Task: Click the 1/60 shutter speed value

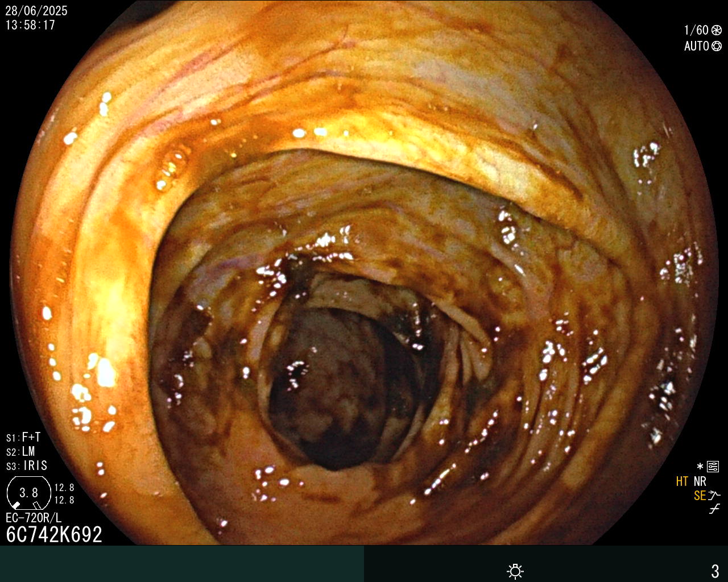Action: pos(696,30)
